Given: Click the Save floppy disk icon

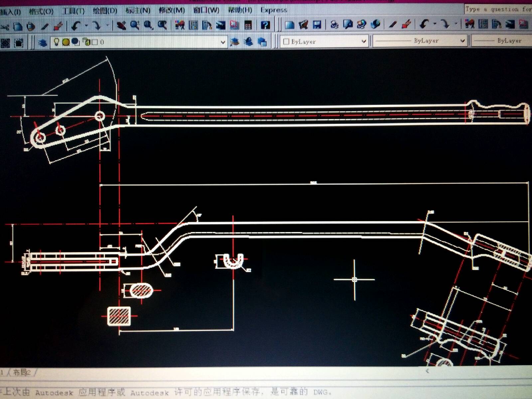Looking at the screenshot, I should pyautogui.click(x=317, y=25).
